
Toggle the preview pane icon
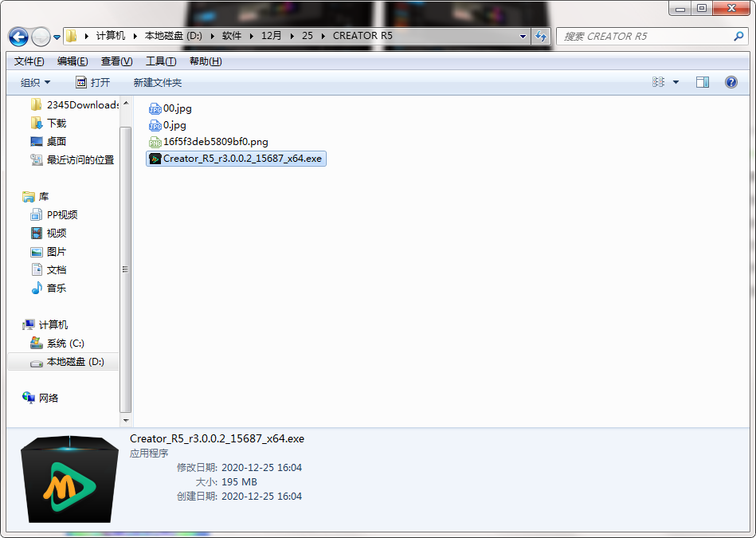click(703, 83)
